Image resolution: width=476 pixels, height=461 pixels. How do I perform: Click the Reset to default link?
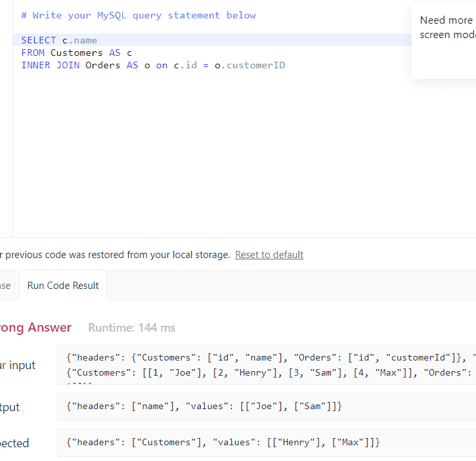(269, 255)
